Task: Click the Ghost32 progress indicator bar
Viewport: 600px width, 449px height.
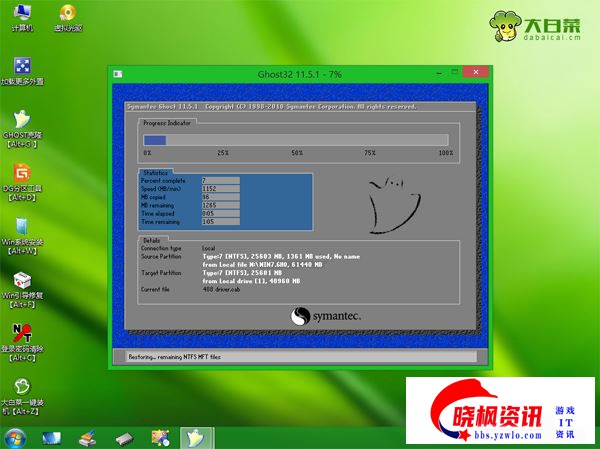Action: coord(295,140)
